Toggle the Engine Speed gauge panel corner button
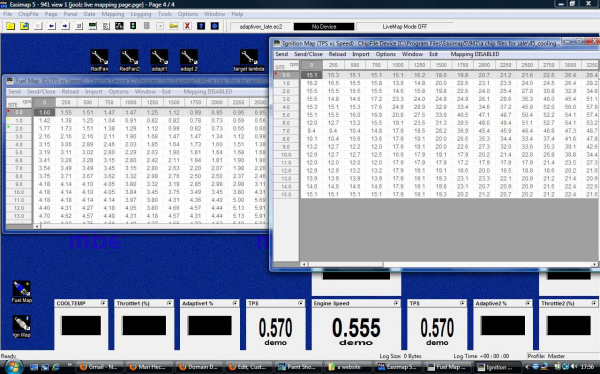Viewport: 600px width, 374px height. click(396, 303)
